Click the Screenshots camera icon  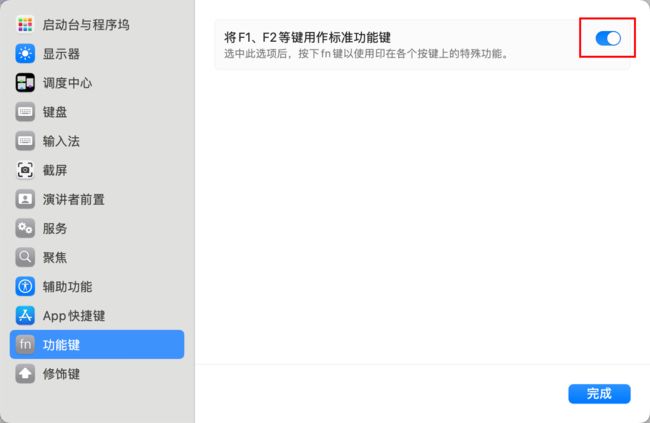[x=25, y=170]
